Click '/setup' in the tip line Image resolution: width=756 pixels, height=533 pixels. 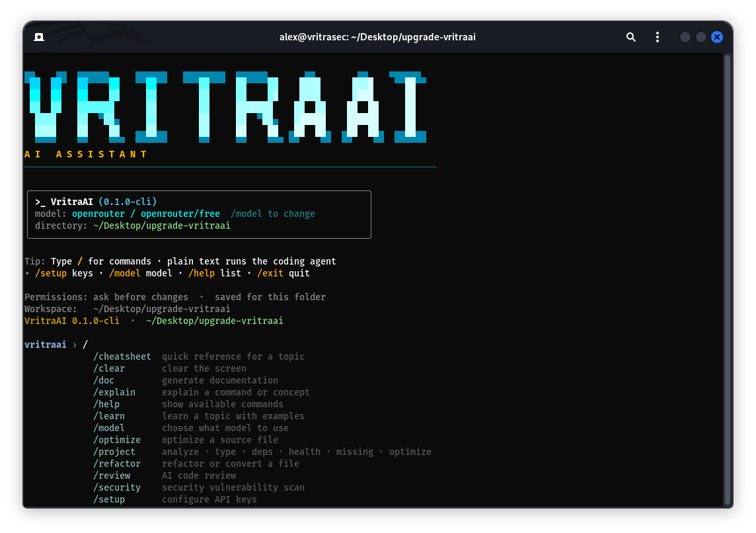tap(51, 273)
